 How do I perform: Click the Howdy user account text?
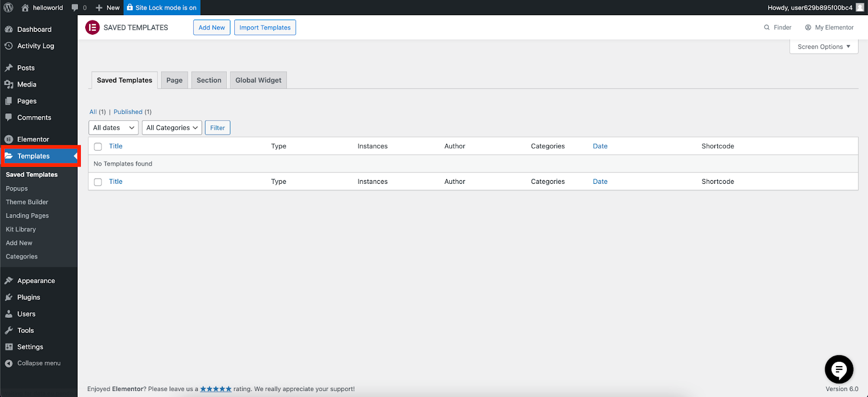pyautogui.click(x=810, y=8)
